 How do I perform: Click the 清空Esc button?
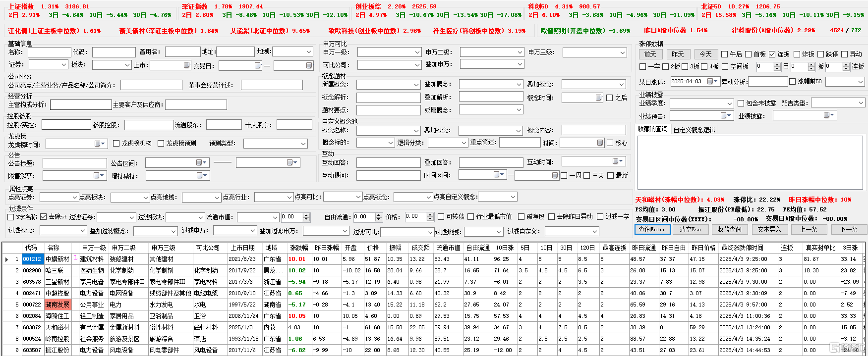pyautogui.click(x=690, y=229)
